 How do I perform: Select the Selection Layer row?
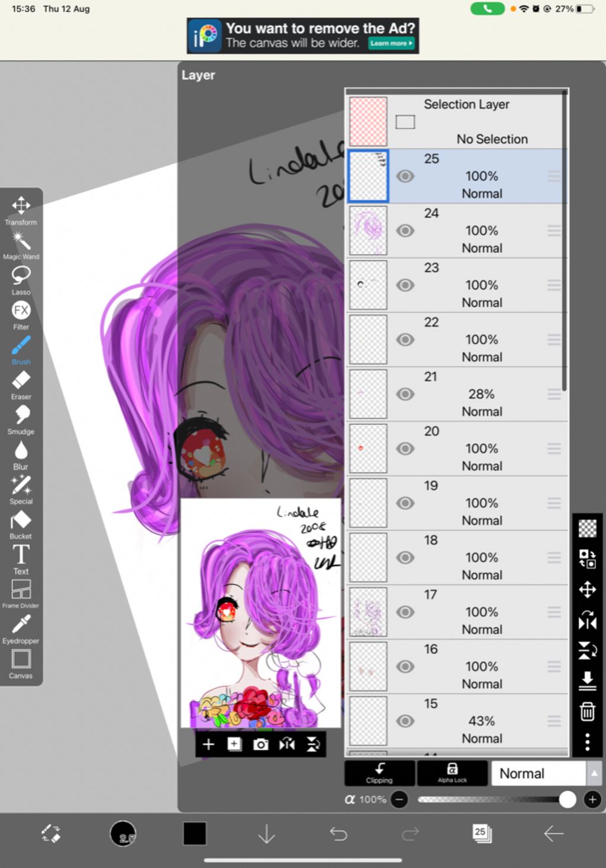click(457, 121)
